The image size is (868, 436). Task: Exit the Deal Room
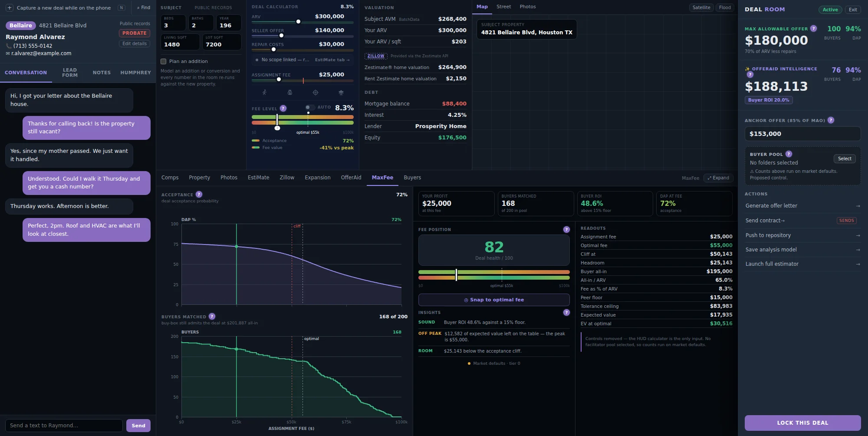click(x=853, y=10)
